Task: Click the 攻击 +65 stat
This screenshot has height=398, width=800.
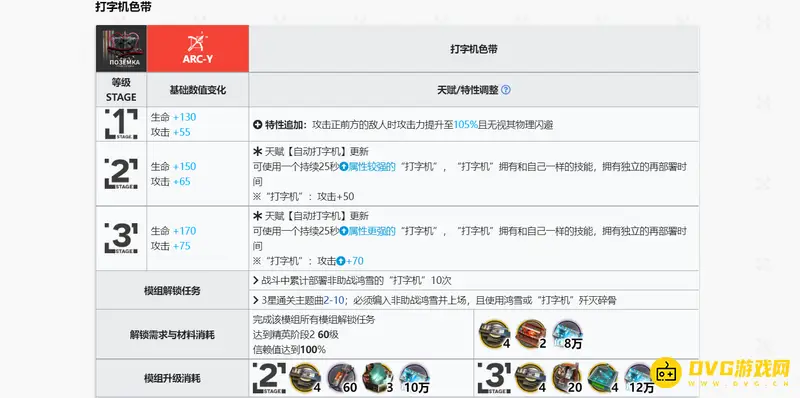Action: pyautogui.click(x=170, y=182)
